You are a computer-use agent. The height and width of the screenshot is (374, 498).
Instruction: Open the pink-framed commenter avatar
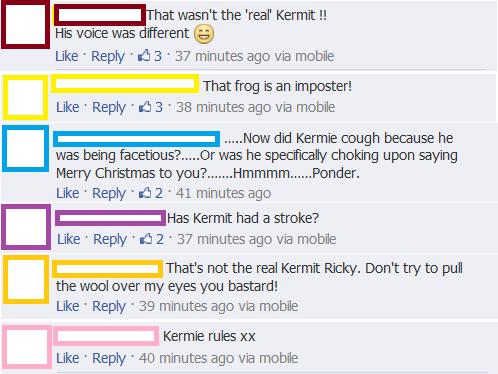(27, 347)
